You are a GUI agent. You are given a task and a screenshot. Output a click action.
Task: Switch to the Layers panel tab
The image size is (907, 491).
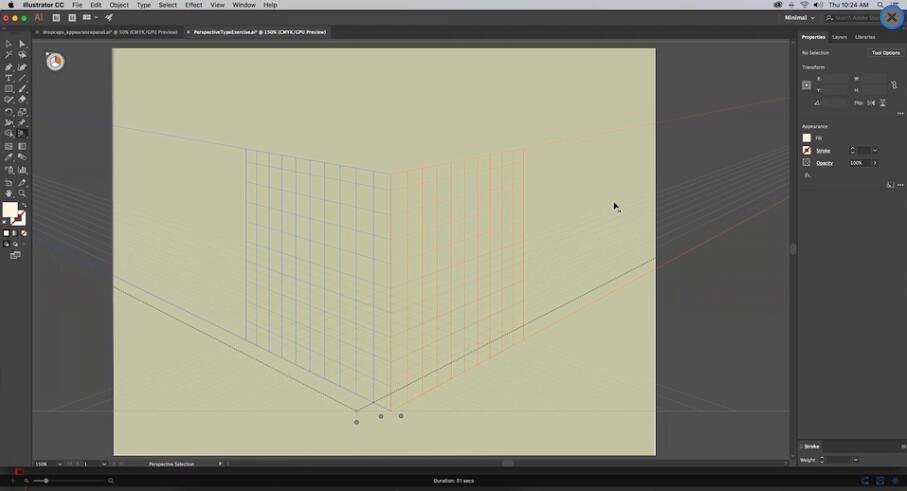(840, 37)
